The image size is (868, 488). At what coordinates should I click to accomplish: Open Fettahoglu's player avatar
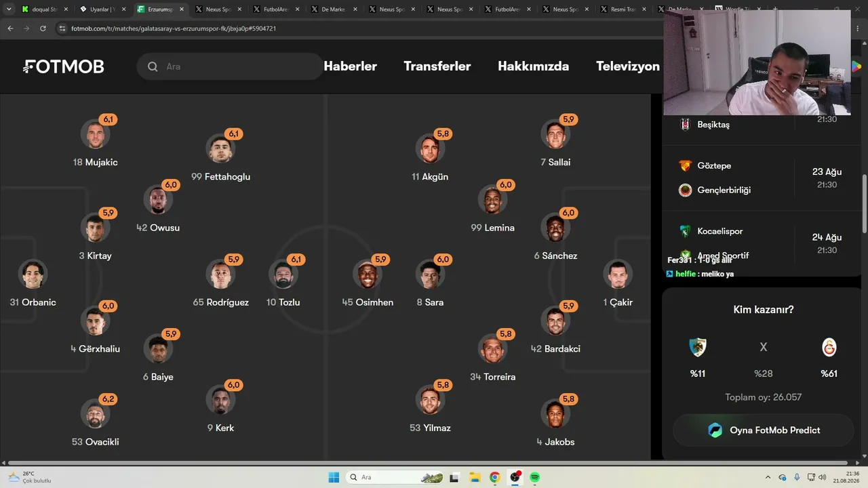tap(221, 148)
